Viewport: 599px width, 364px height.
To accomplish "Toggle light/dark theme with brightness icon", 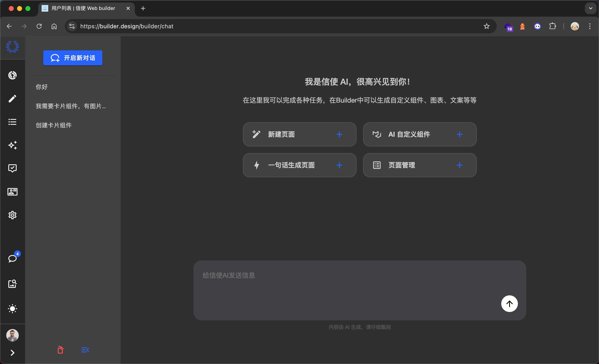I will coord(12,309).
